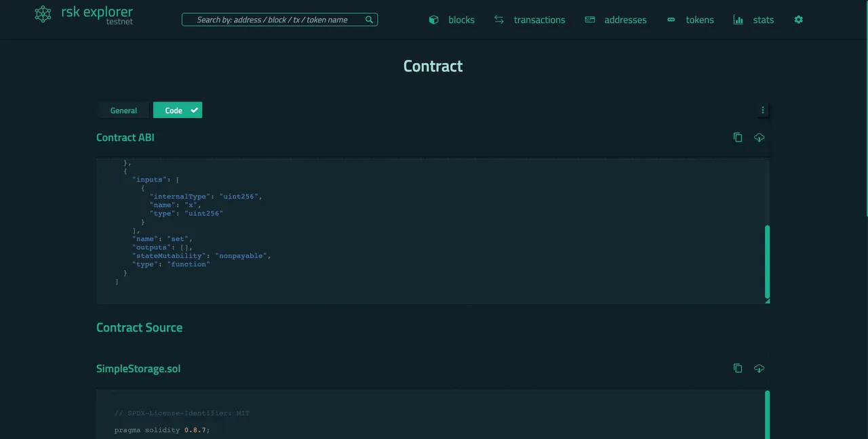Screen dimensions: 868x439
Task: Open settings via the gear icon
Action: point(799,20)
